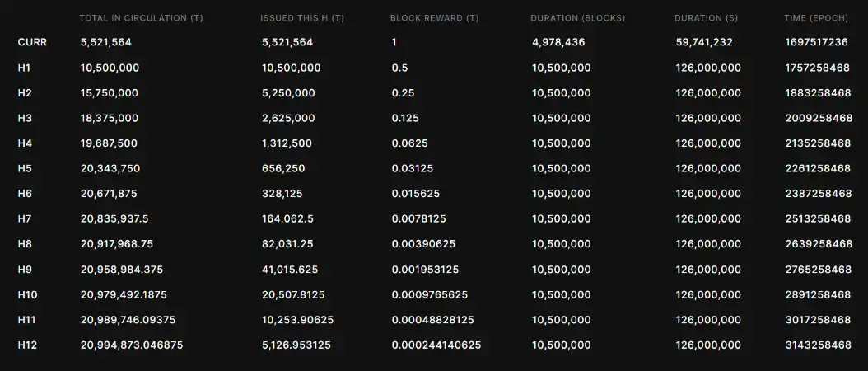Click the H12 row label
Viewport: 868px width, 371px height.
27,345
